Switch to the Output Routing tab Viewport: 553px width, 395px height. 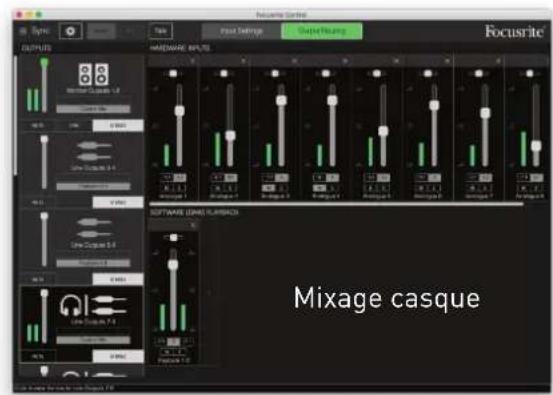(x=322, y=31)
